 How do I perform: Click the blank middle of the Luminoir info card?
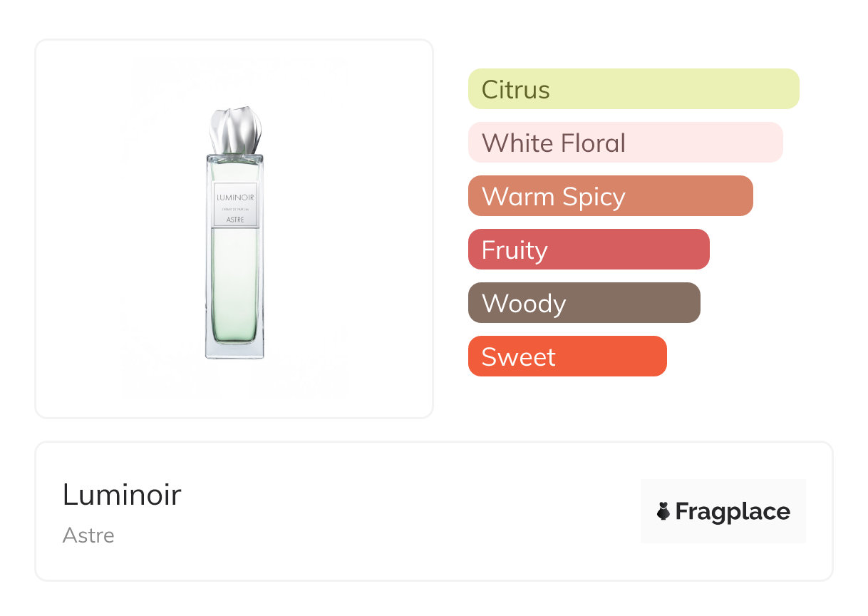[399, 511]
